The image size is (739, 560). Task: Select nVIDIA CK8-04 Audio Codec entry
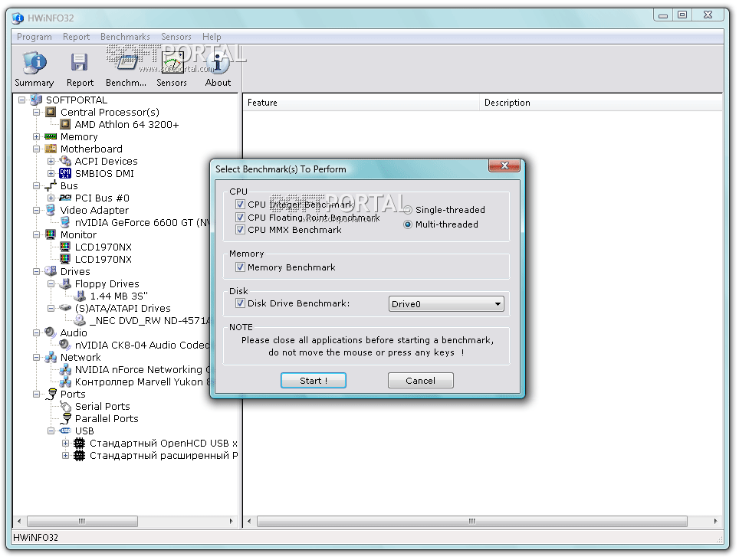tap(142, 345)
